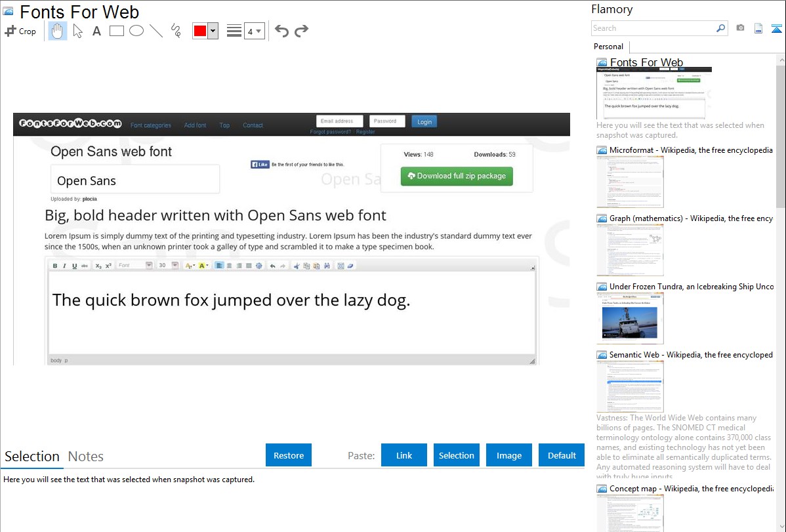Click the red color swatch
Viewport: 786px width, 532px height.
[200, 31]
